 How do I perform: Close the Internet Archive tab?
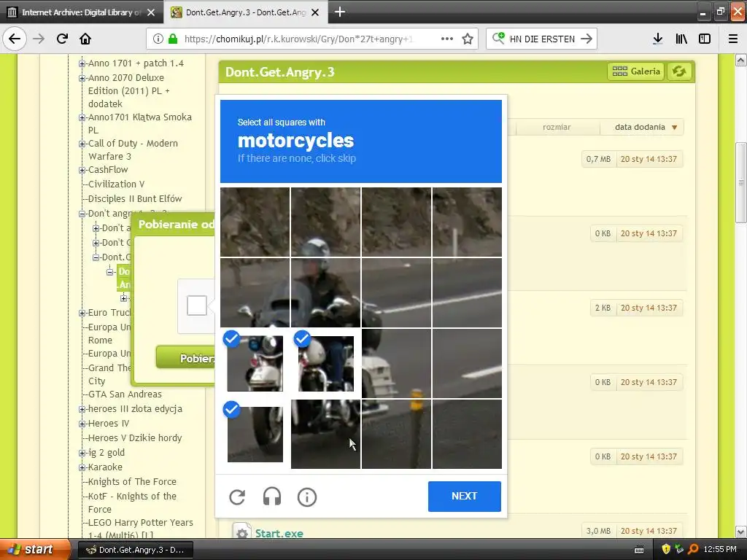click(151, 12)
